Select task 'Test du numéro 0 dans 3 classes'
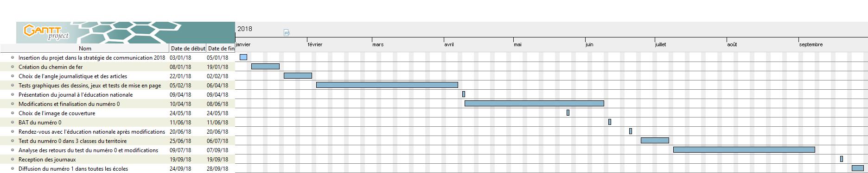The height and width of the screenshot is (173, 868). pos(72,141)
